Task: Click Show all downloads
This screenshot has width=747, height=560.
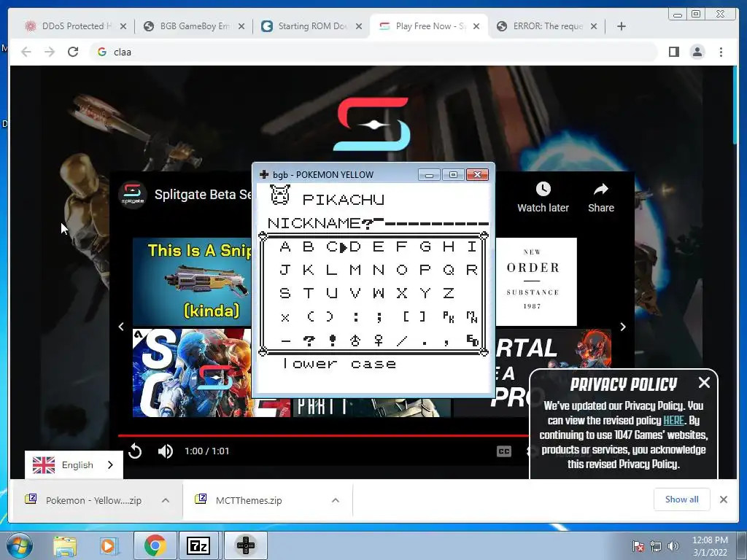Action: pyautogui.click(x=682, y=499)
